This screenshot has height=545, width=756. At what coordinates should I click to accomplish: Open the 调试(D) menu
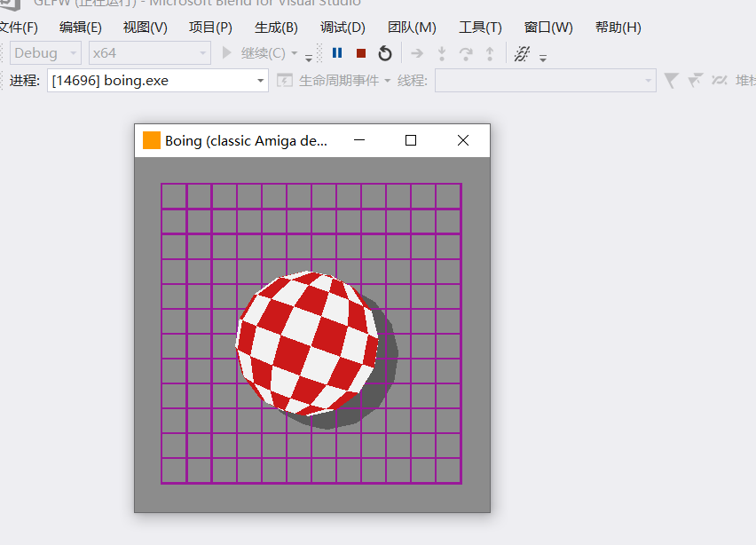pos(343,28)
